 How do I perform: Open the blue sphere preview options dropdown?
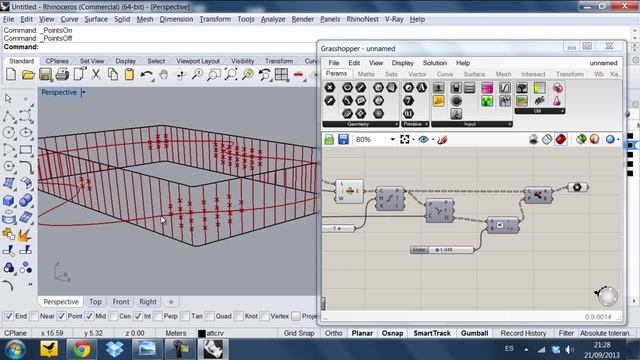point(618,140)
